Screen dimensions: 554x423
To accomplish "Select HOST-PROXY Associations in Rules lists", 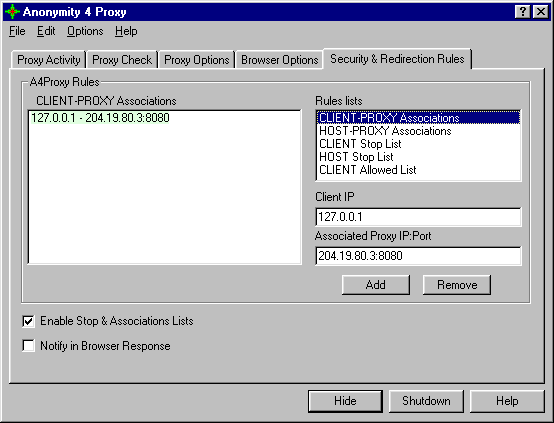I will tap(418, 131).
